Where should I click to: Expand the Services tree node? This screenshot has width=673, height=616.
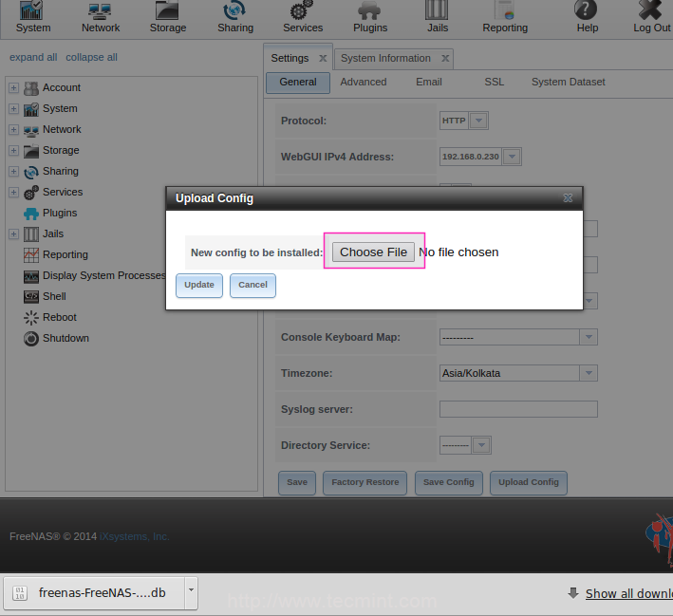[13, 193]
